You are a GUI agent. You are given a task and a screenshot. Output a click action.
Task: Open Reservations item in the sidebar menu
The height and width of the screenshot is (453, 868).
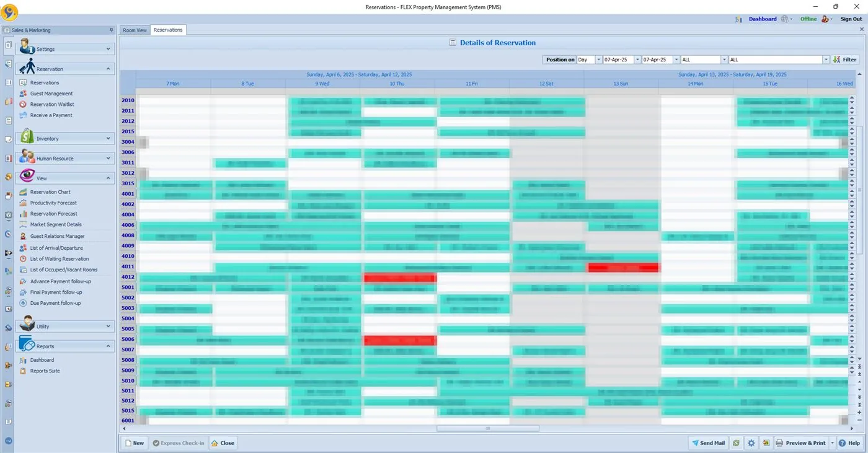[45, 82]
